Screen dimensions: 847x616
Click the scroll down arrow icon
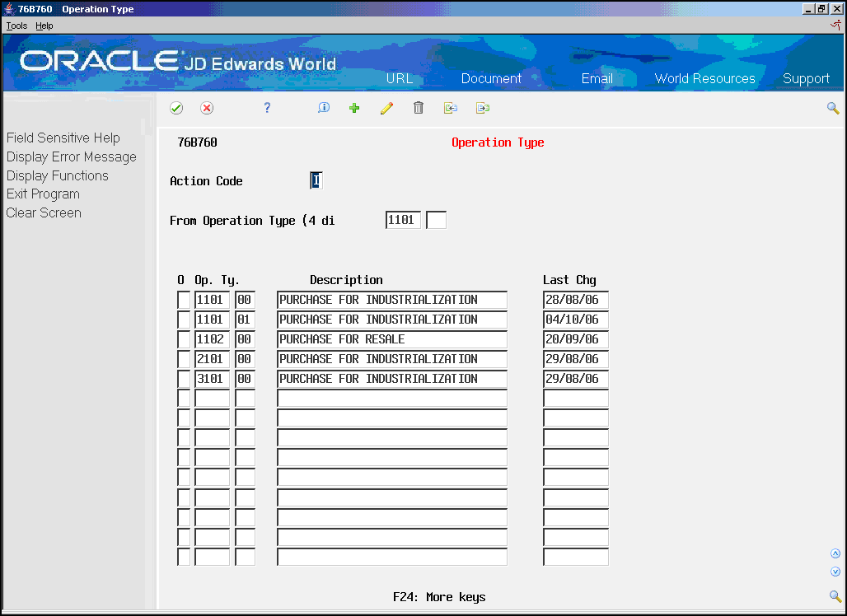click(x=835, y=572)
